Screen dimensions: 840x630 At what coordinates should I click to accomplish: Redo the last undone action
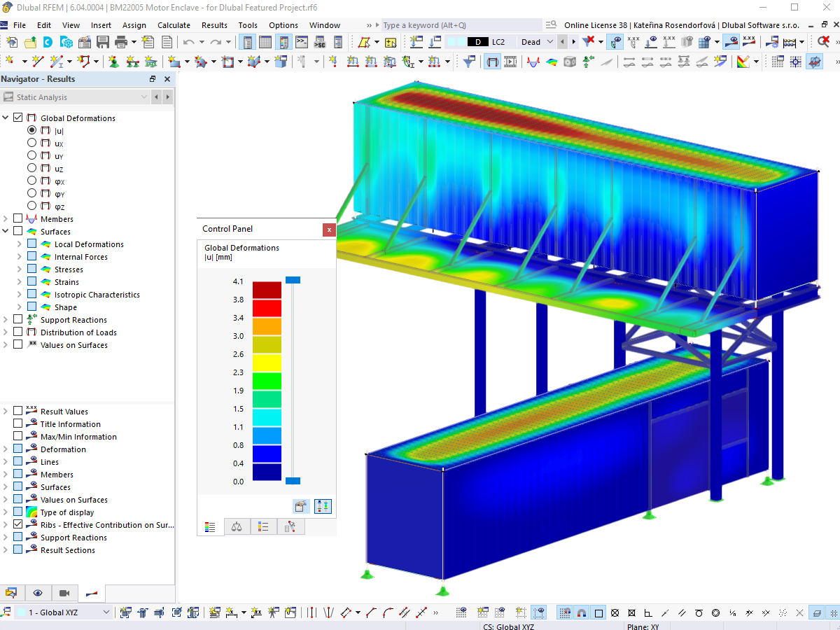coord(216,42)
